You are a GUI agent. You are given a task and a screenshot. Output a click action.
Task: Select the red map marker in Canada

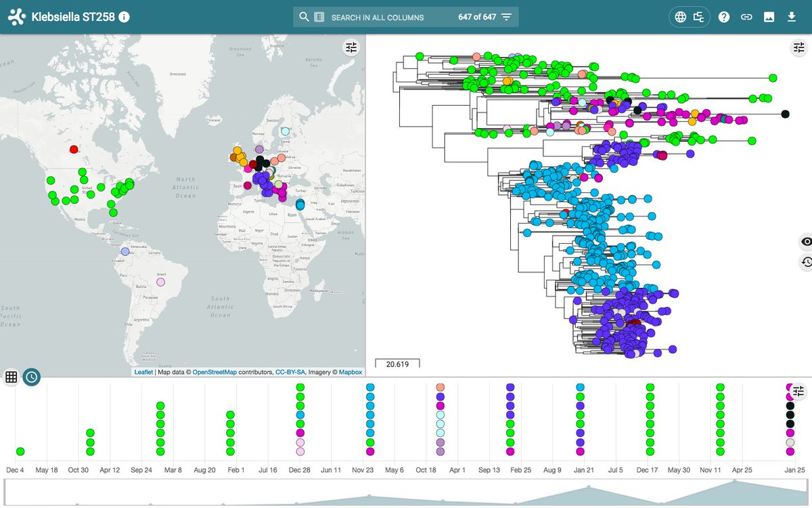(x=74, y=149)
